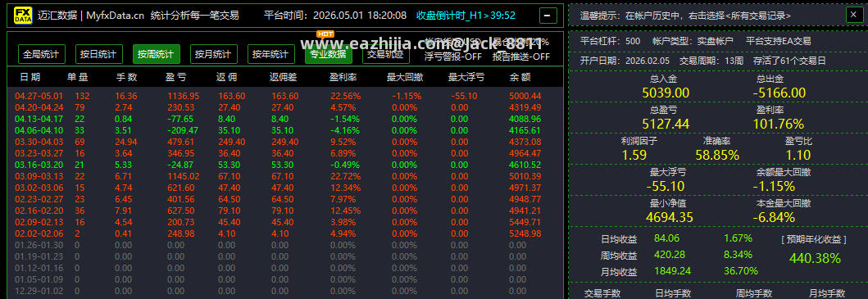Select week row 03.09-03.13
This screenshot has height=299, width=868.
(285, 176)
